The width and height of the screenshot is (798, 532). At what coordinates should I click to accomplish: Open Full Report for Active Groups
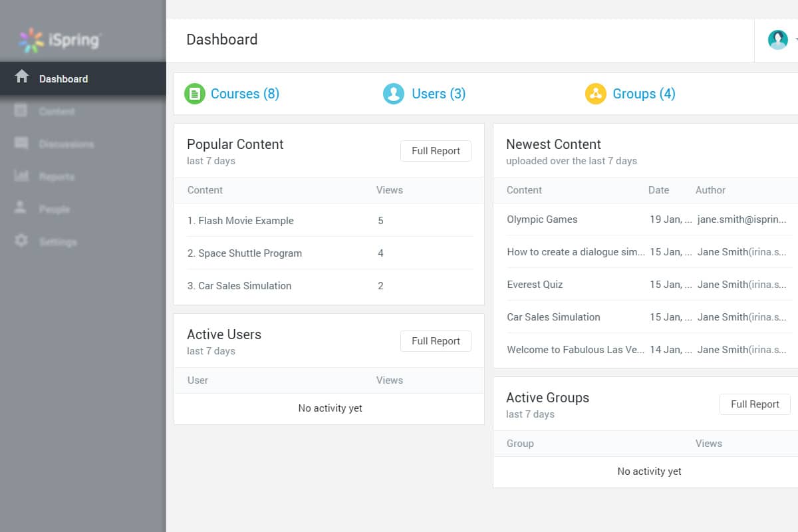pos(755,404)
